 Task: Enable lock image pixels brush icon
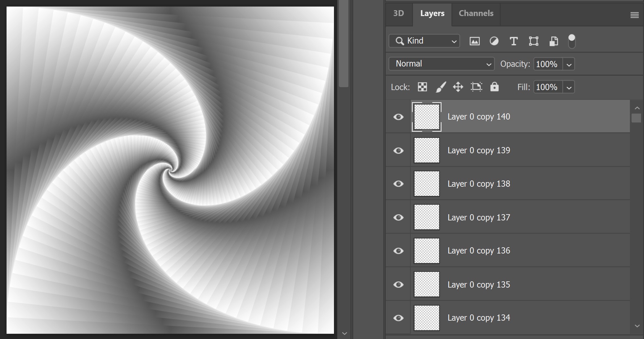point(440,87)
